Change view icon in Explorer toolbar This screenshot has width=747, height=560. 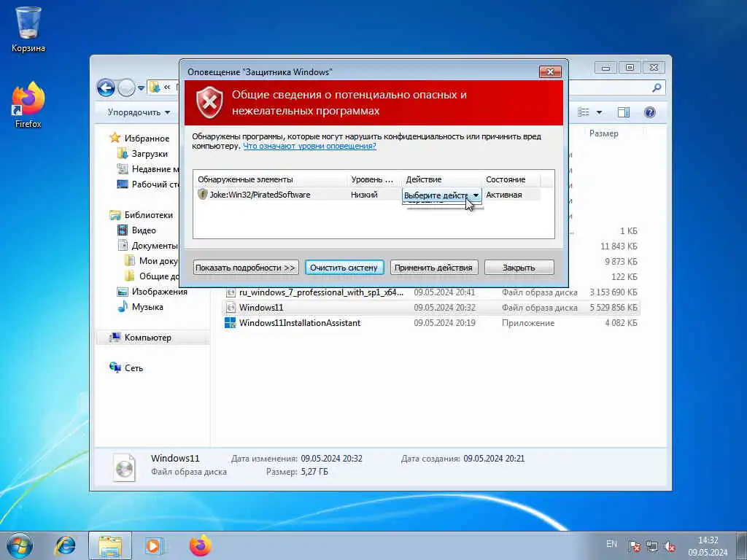[584, 112]
